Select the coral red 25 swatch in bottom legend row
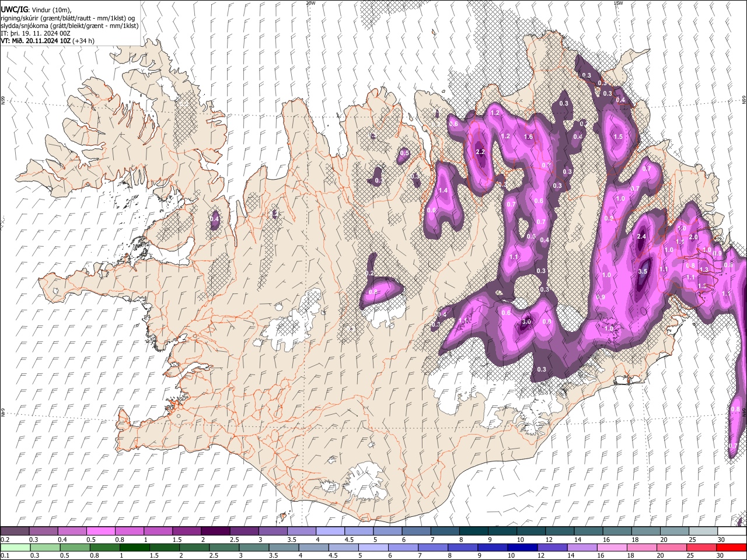The image size is (747, 560). [702, 547]
